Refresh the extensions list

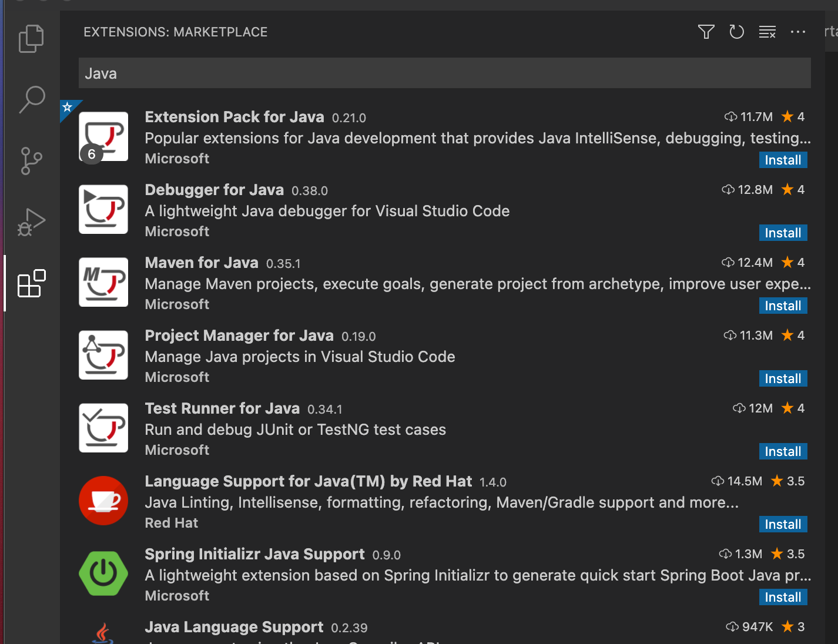point(736,32)
